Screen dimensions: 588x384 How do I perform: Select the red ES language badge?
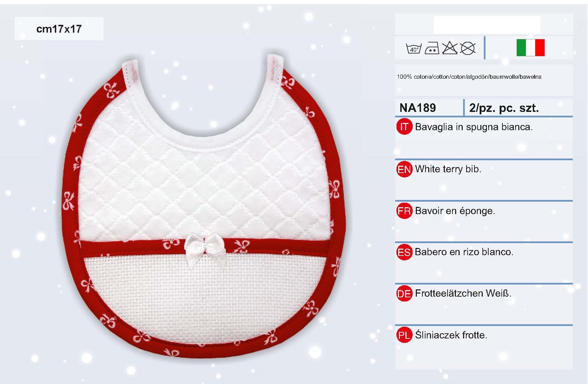click(x=404, y=252)
